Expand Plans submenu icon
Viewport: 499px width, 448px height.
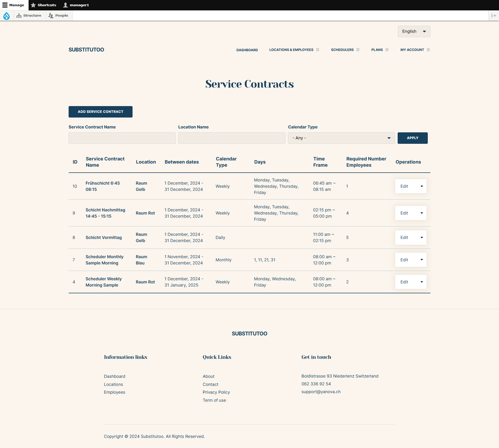[387, 50]
